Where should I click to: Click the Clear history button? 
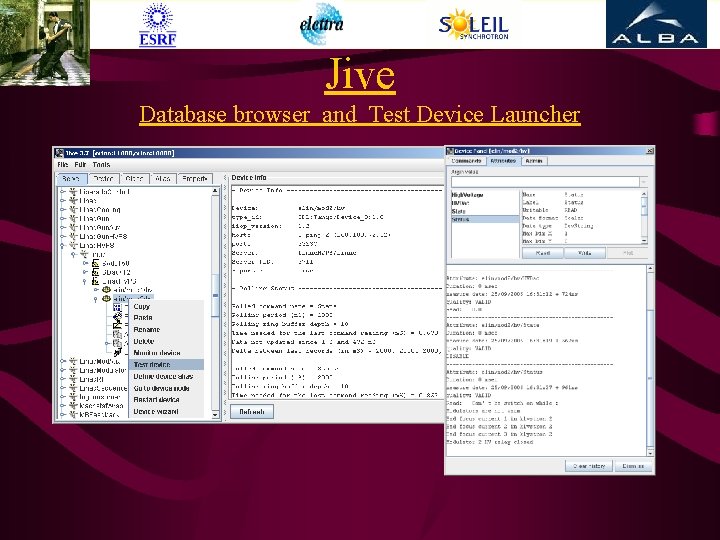[589, 466]
